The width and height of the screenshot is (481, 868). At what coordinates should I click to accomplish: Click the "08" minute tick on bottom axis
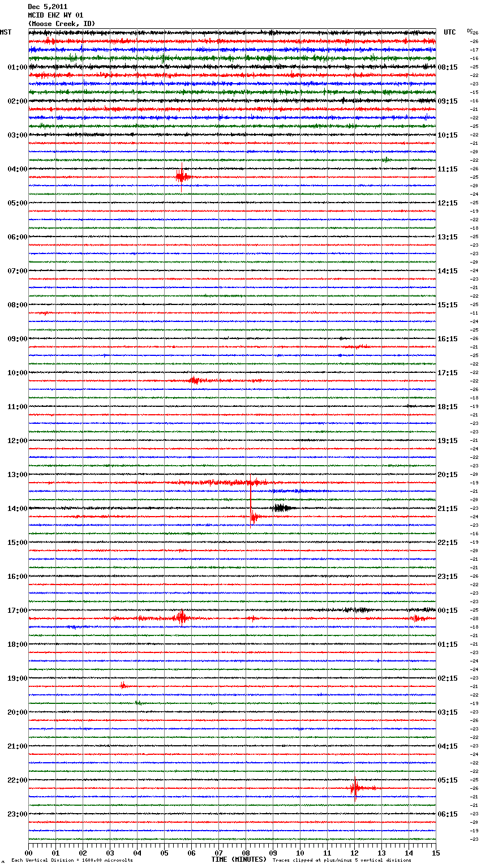tap(246, 853)
